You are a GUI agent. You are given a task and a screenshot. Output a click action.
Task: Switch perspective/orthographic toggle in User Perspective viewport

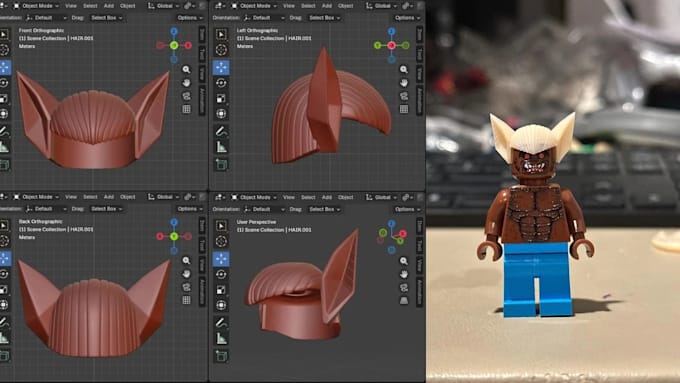[x=404, y=301]
